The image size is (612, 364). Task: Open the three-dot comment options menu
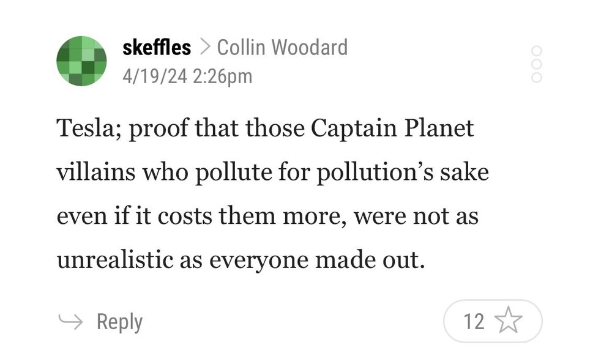[537, 64]
